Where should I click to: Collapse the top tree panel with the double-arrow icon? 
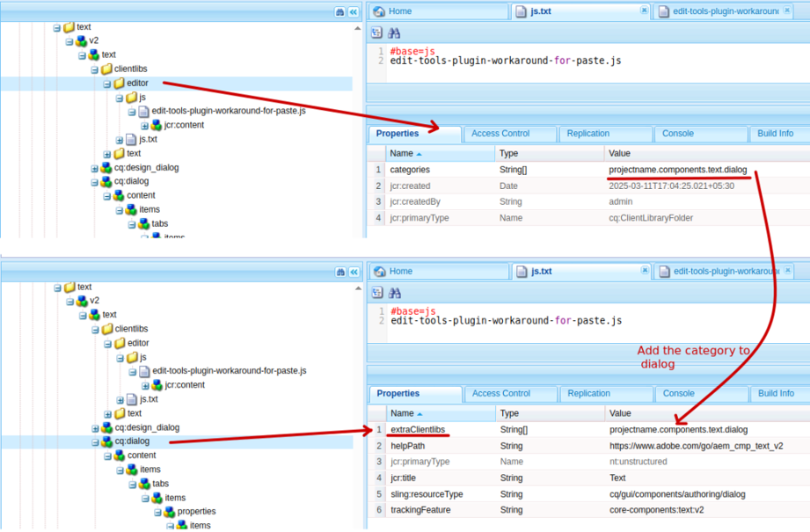354,12
